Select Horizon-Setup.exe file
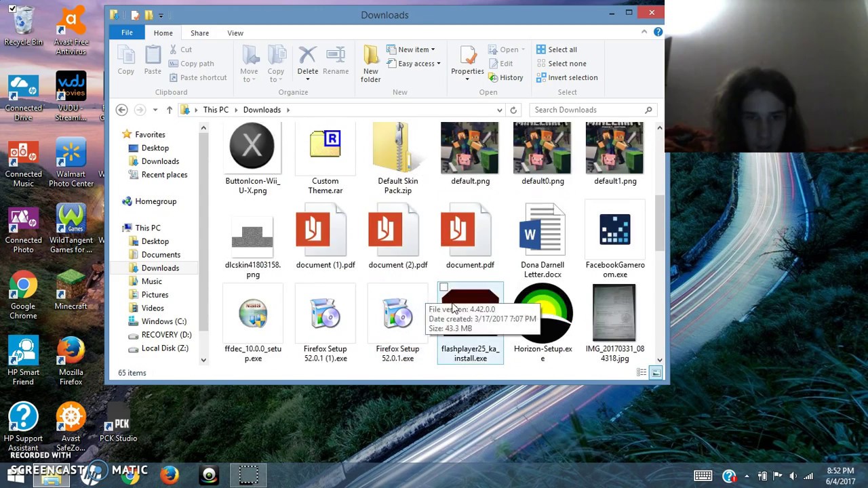 (x=542, y=324)
